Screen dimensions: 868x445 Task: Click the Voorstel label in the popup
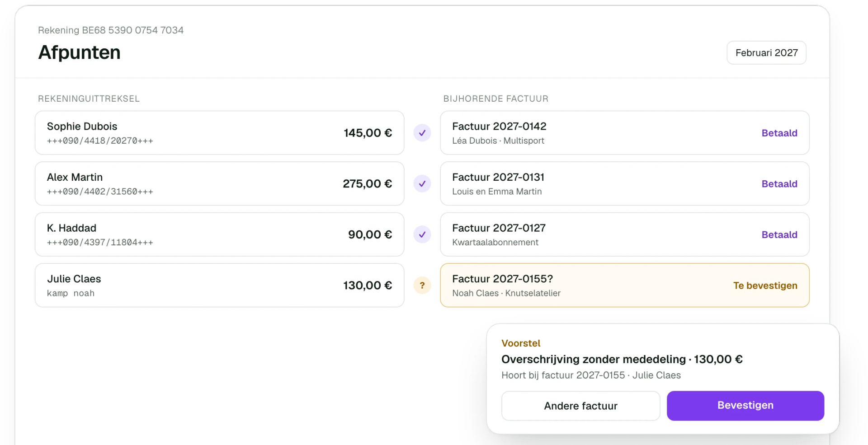pos(521,343)
